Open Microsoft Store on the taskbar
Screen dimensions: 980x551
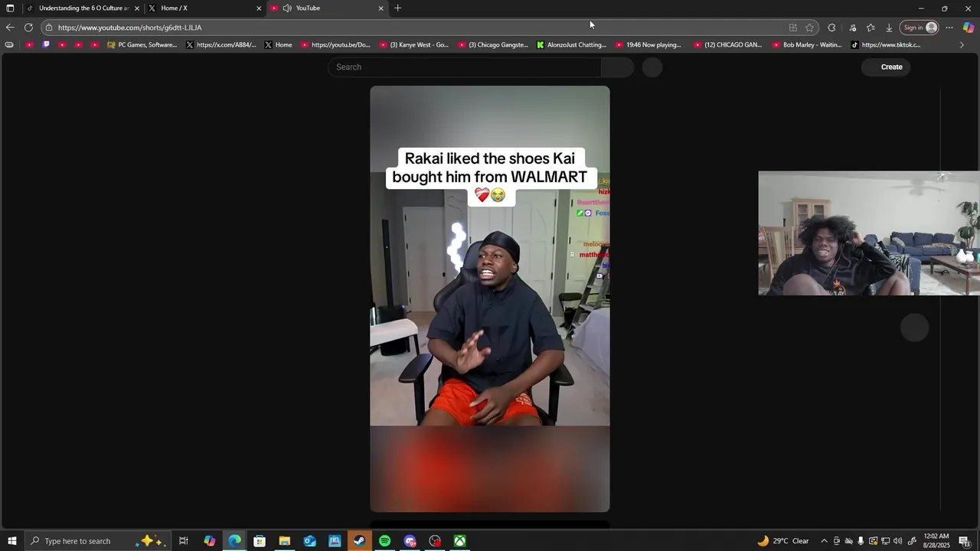tap(260, 541)
